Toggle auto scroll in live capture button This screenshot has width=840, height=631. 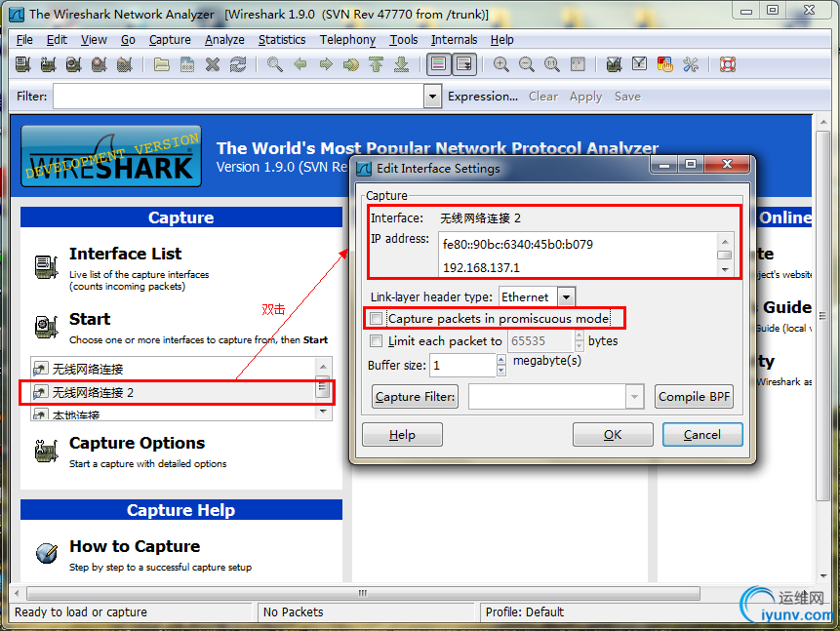tap(464, 64)
